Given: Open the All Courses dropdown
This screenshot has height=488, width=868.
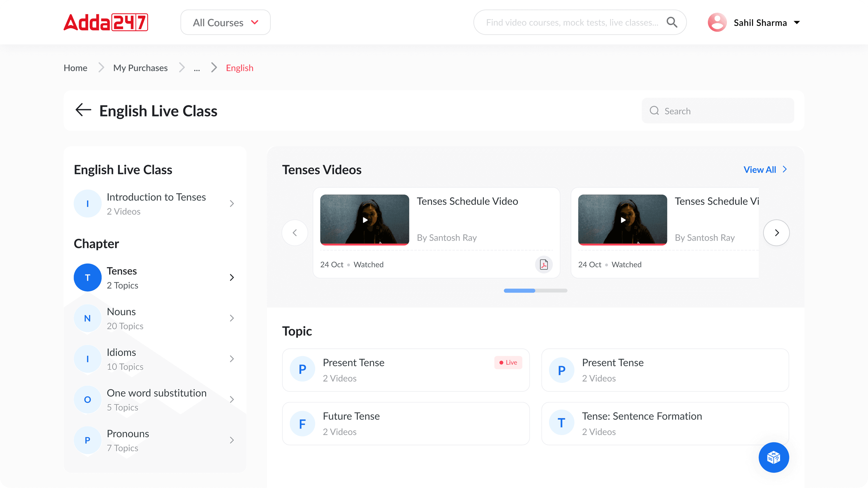Looking at the screenshot, I should pyautogui.click(x=225, y=22).
